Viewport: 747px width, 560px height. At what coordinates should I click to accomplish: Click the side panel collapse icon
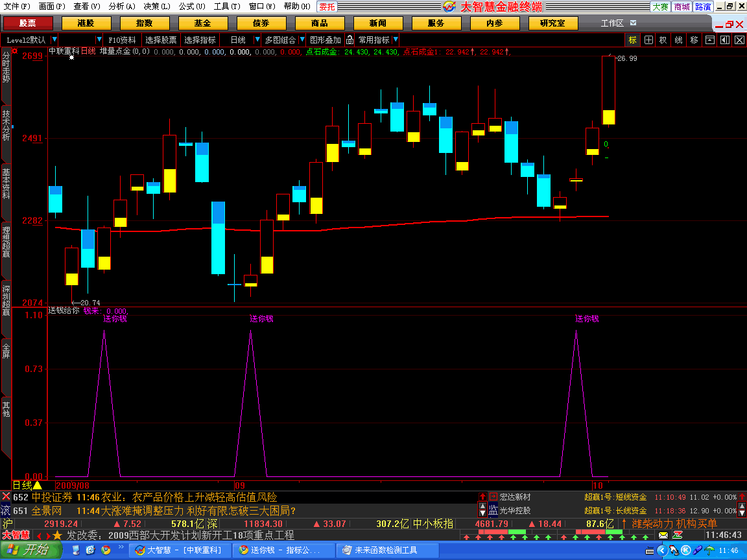pos(724,40)
